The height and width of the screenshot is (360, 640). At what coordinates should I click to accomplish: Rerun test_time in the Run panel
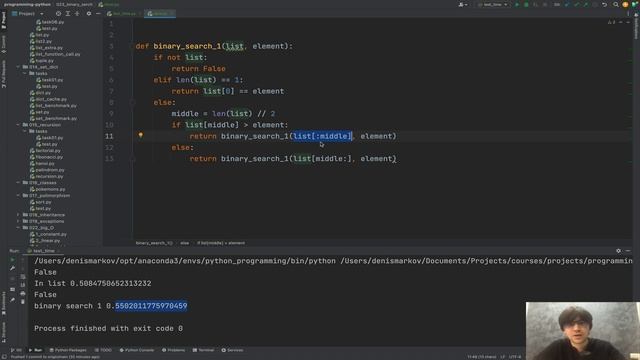coord(13,260)
